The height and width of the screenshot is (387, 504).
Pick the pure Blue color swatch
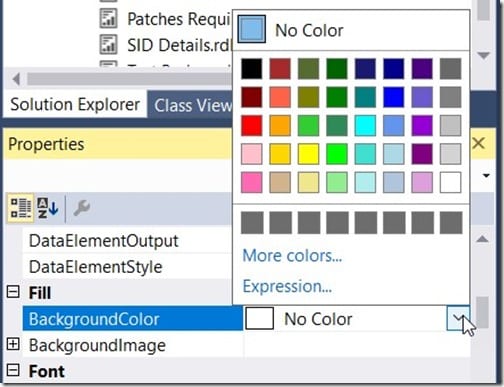[x=394, y=97]
